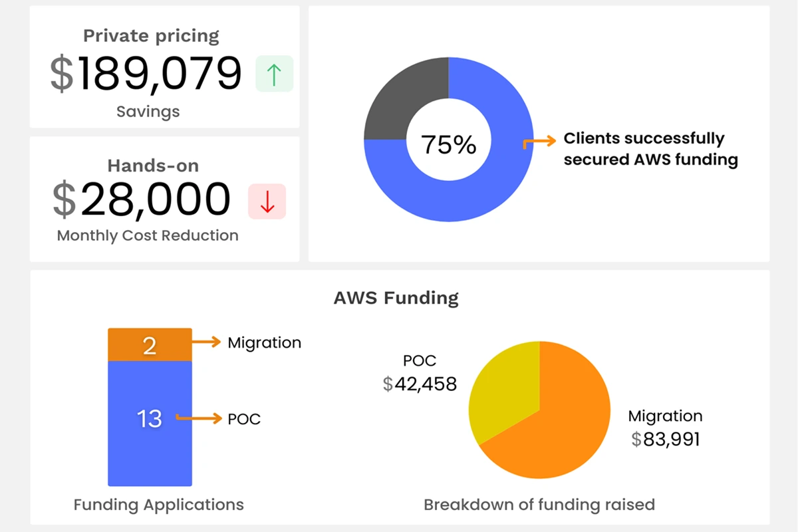Screen dimensions: 798x532
Task: Click the "Private pricing" heading
Action: click(151, 36)
